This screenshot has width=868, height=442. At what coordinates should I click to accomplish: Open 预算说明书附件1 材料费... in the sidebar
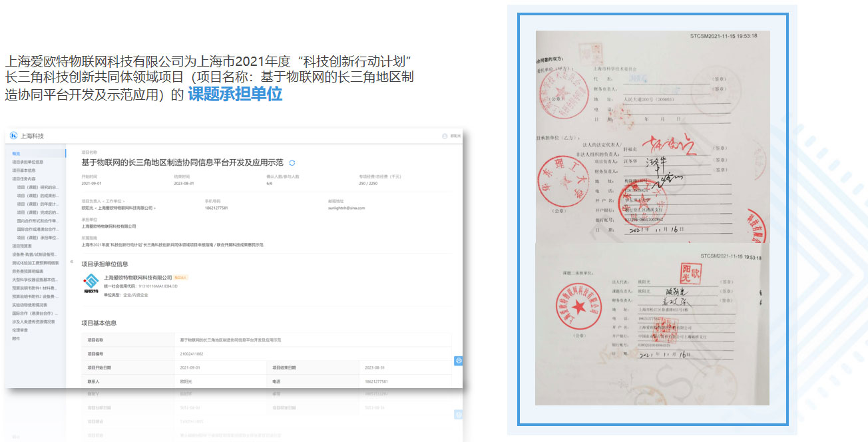click(35, 288)
